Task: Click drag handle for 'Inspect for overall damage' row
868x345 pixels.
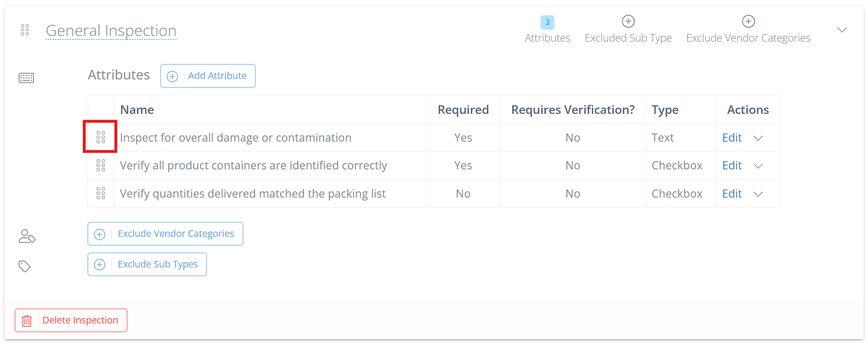Action: pos(101,137)
